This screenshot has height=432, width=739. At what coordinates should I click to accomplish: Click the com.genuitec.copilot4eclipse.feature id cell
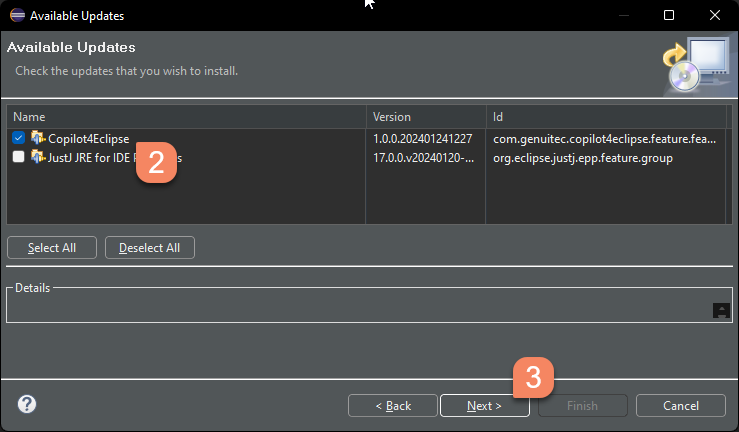click(604, 139)
